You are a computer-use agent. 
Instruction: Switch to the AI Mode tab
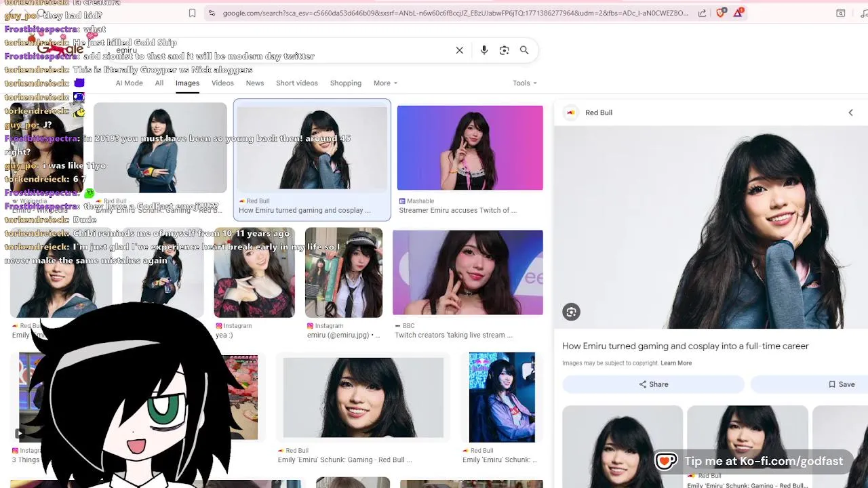[x=129, y=83]
